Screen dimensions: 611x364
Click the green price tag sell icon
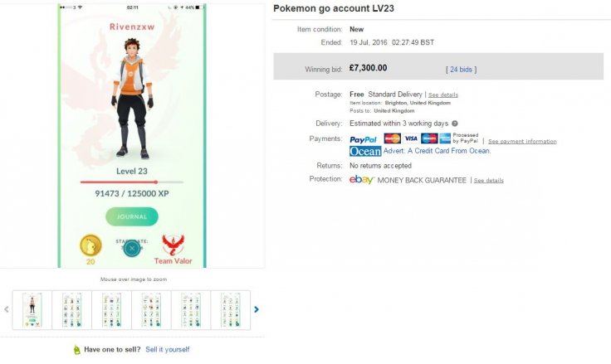(76, 350)
